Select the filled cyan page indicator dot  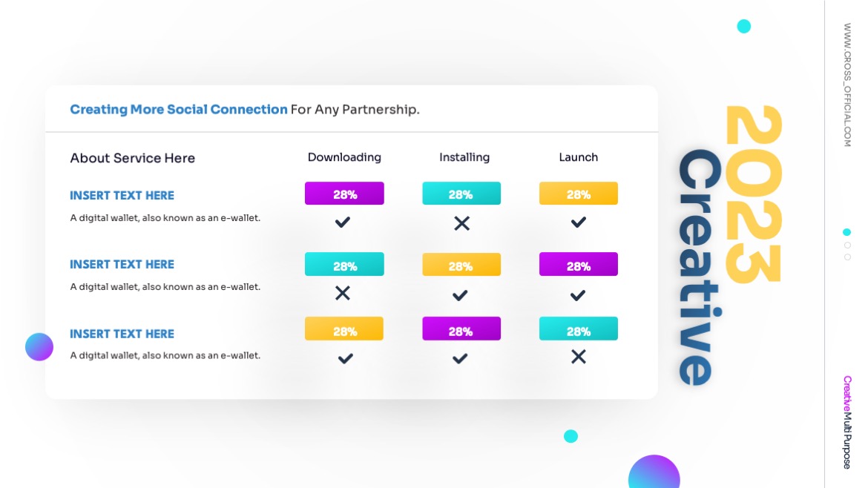847,232
